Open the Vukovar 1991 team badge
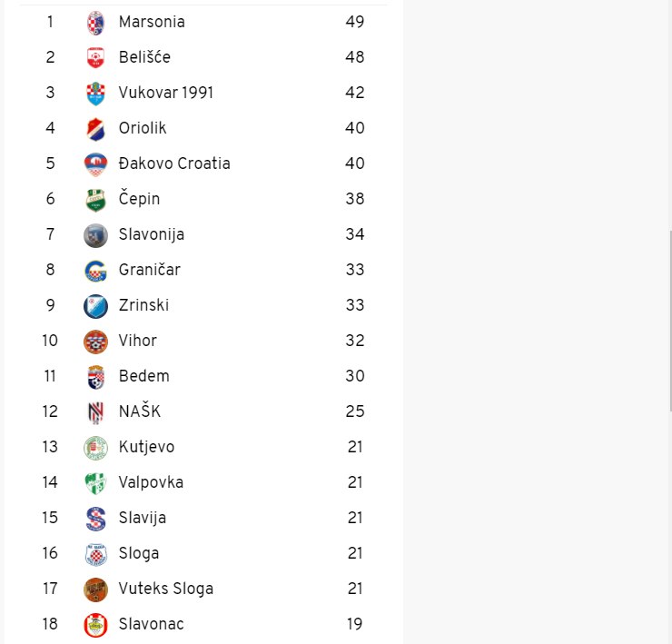The height and width of the screenshot is (644, 672). tap(95, 93)
